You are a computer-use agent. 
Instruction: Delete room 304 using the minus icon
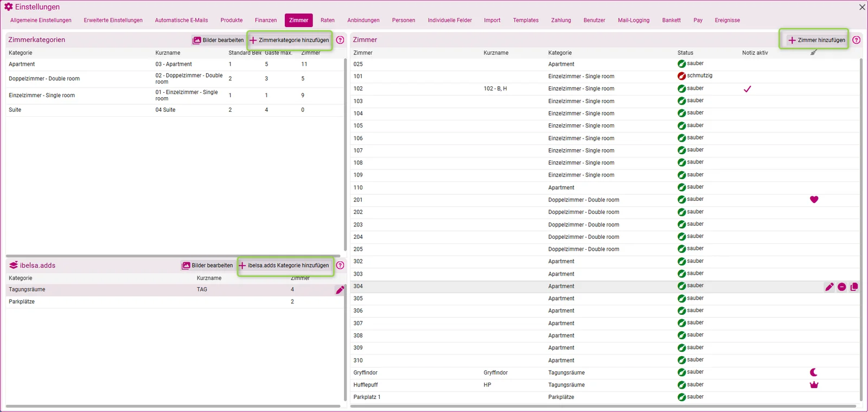click(x=842, y=287)
